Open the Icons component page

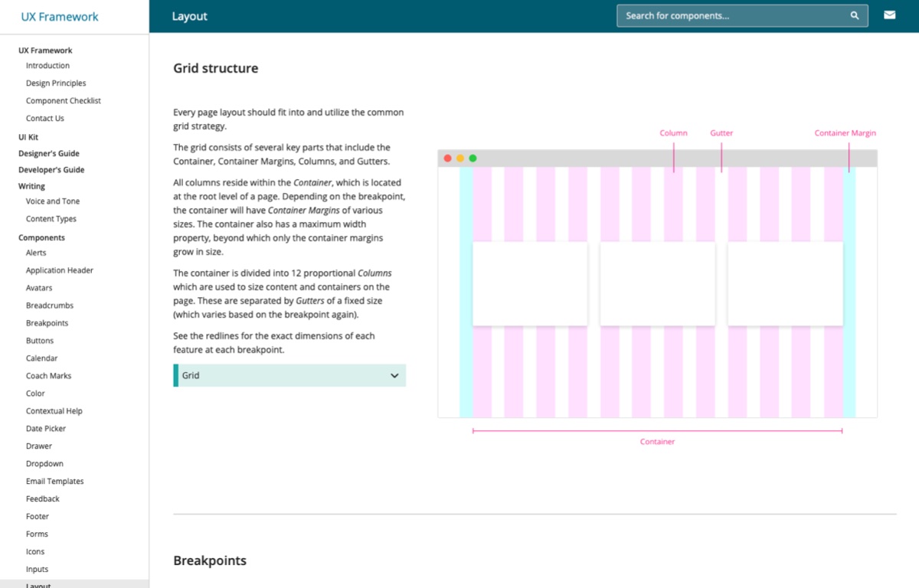tap(35, 552)
